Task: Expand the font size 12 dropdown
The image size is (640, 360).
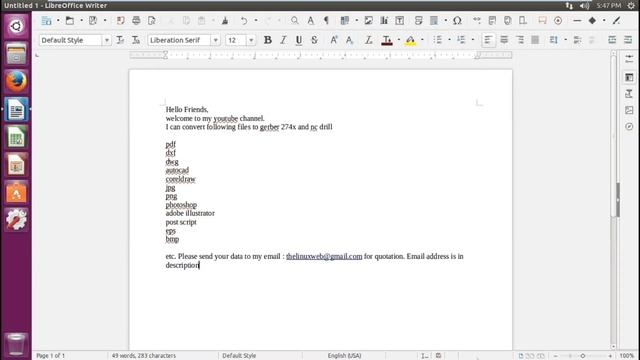Action: [251, 40]
